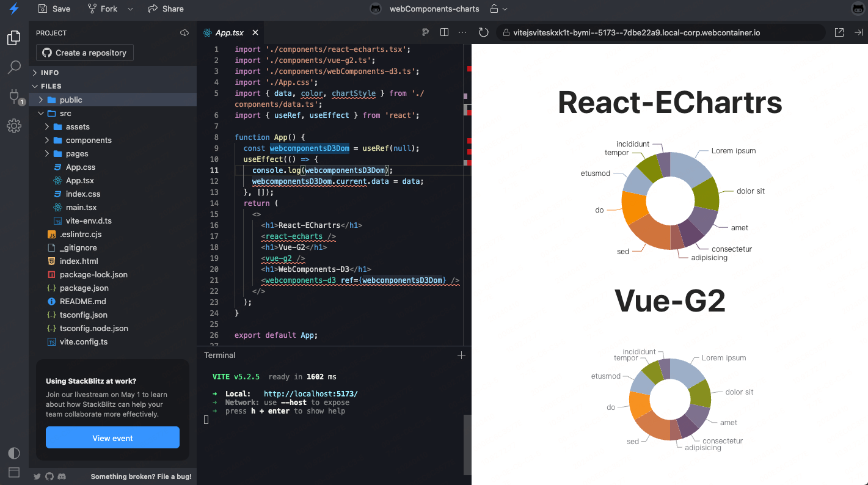Fork this project
The height and width of the screenshot is (485, 868).
pyautogui.click(x=102, y=9)
